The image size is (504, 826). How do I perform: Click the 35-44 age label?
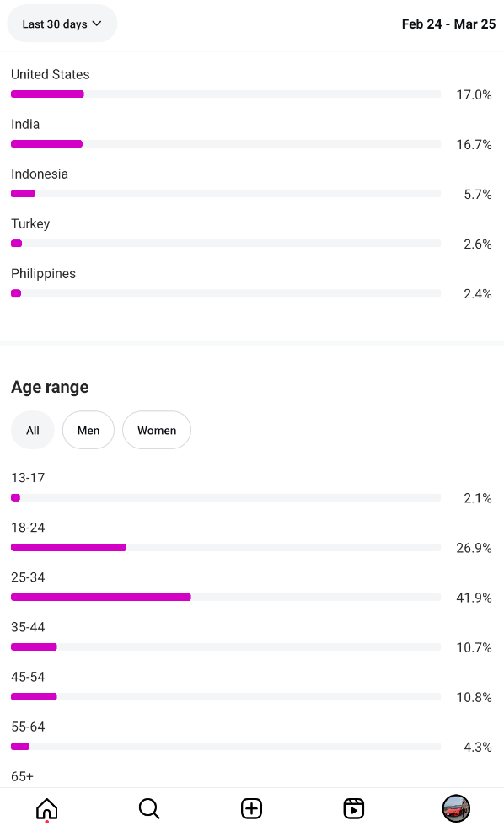coord(28,627)
